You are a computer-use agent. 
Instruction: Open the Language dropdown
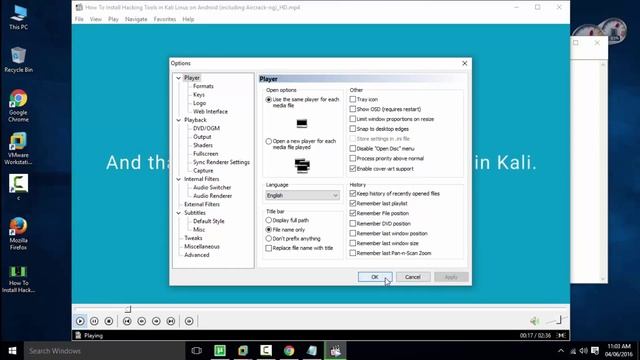click(x=302, y=196)
